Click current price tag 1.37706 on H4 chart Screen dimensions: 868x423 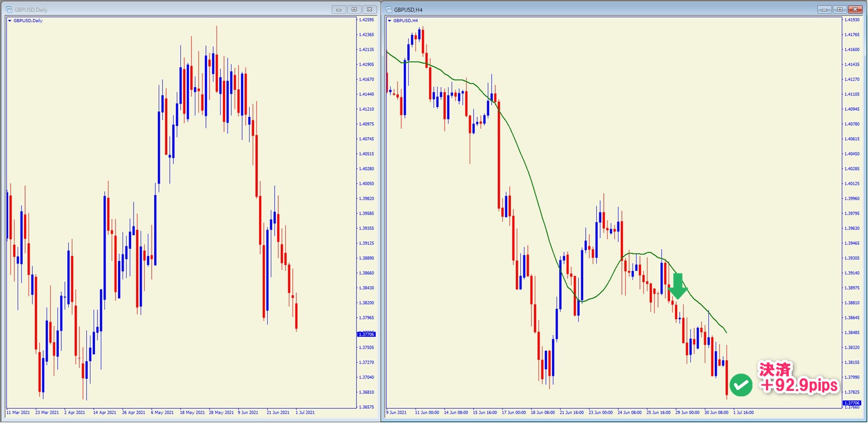coord(851,403)
